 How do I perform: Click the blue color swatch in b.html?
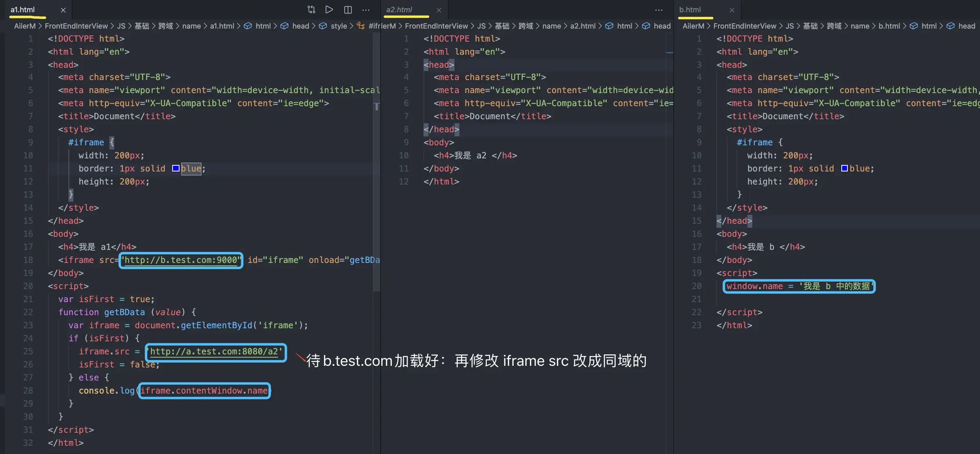pyautogui.click(x=845, y=169)
